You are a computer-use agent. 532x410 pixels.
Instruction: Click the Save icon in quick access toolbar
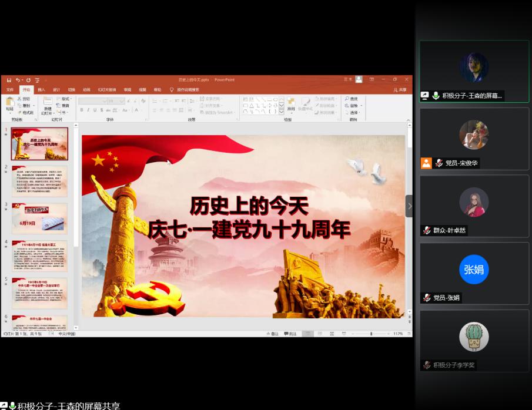coord(8,80)
